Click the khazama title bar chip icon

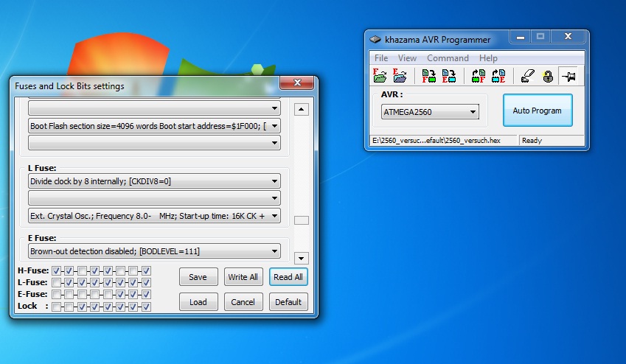click(x=375, y=39)
